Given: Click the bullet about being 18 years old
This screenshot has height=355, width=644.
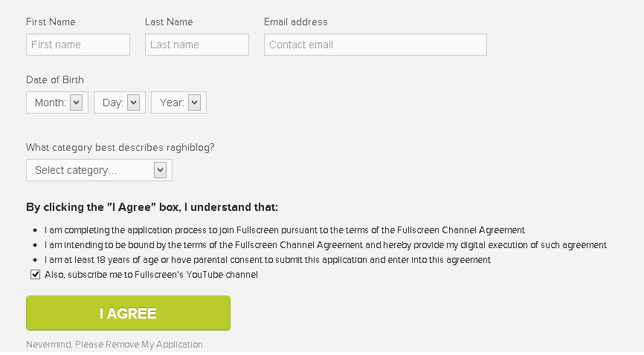Looking at the screenshot, I should point(268,260).
